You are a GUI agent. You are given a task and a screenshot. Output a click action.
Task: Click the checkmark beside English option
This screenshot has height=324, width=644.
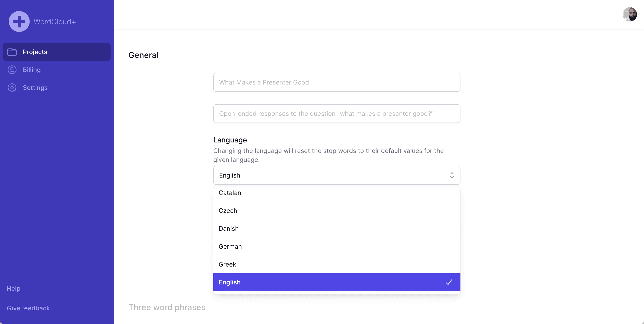coord(449,282)
